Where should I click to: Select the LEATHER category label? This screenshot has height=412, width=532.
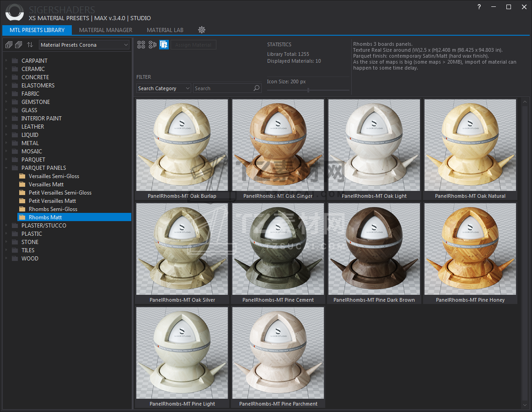[x=32, y=127]
